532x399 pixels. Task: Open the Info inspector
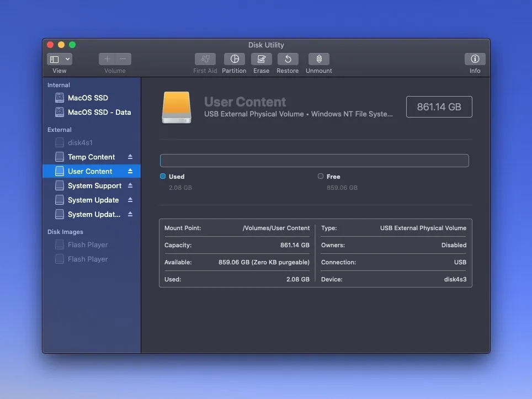click(x=475, y=59)
